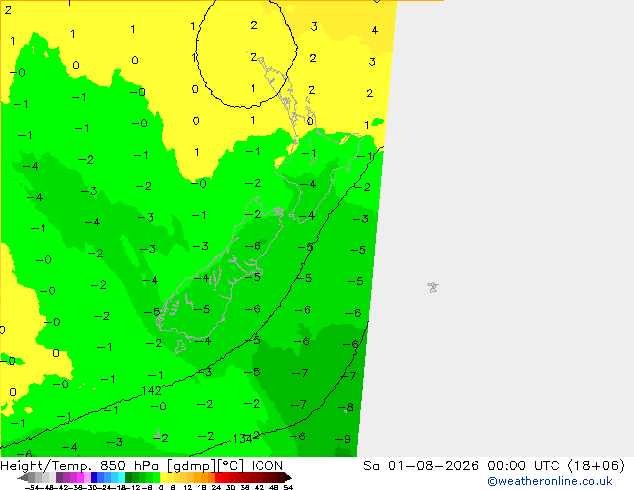Click the [gdmp] unit label
The height and width of the screenshot is (490, 634).
191,466
